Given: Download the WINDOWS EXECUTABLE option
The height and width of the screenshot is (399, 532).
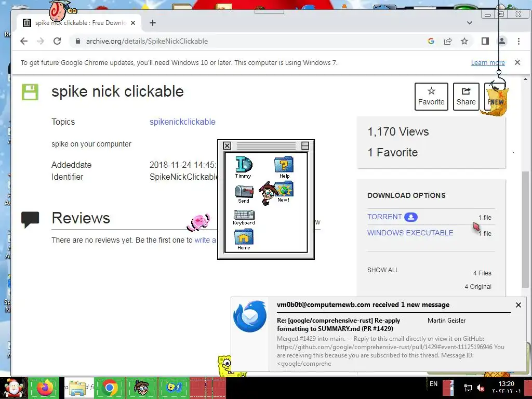Looking at the screenshot, I should [410, 233].
